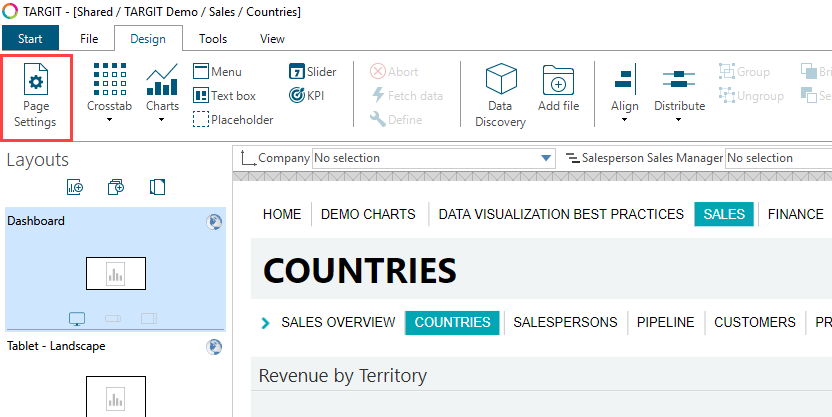The width and height of the screenshot is (832, 417).
Task: Add a Menu object
Action: (217, 72)
